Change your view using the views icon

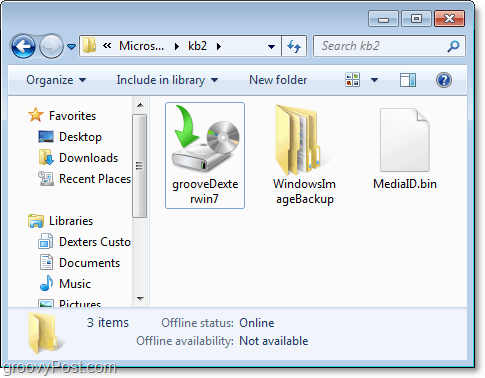pyautogui.click(x=353, y=80)
